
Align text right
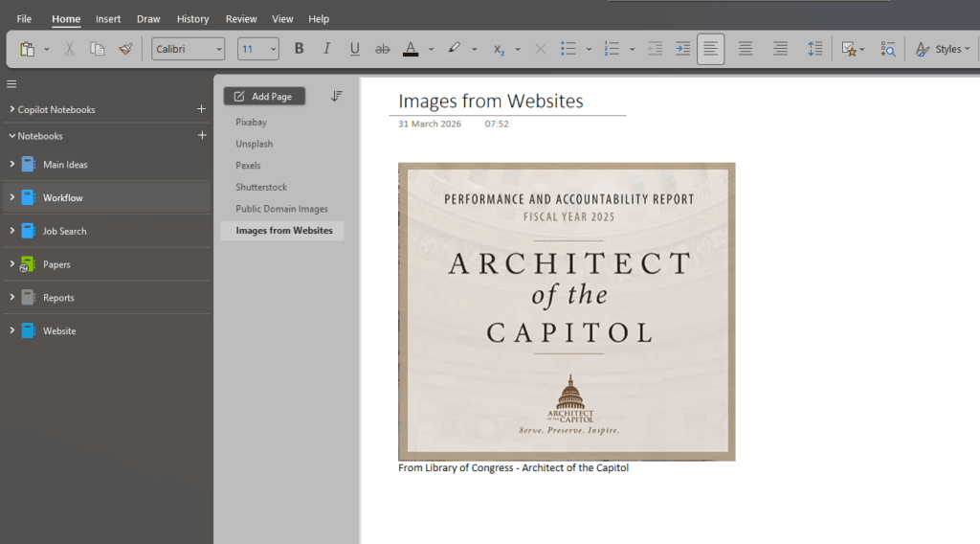[x=780, y=49]
